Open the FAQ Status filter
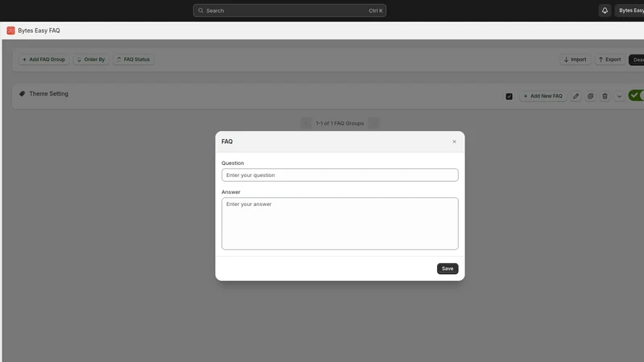Viewport: 644px width, 362px height. (134, 60)
